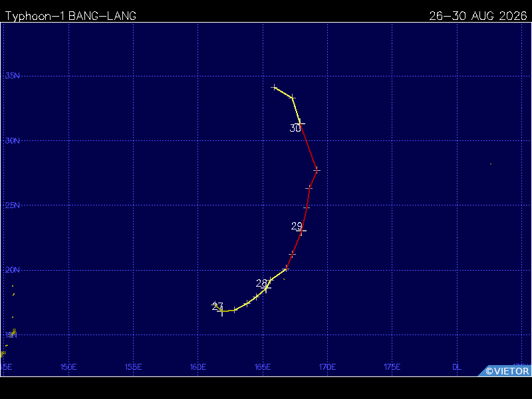Click the Typhoon-1 BANG-LANG title
Image resolution: width=532 pixels, height=399 pixels.
(70, 16)
